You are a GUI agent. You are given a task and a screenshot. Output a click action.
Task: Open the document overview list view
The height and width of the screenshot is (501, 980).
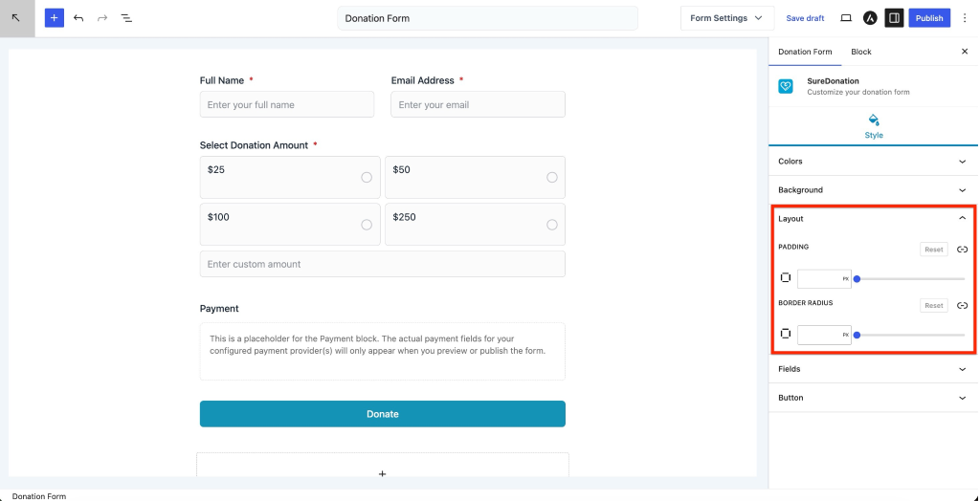click(x=127, y=18)
